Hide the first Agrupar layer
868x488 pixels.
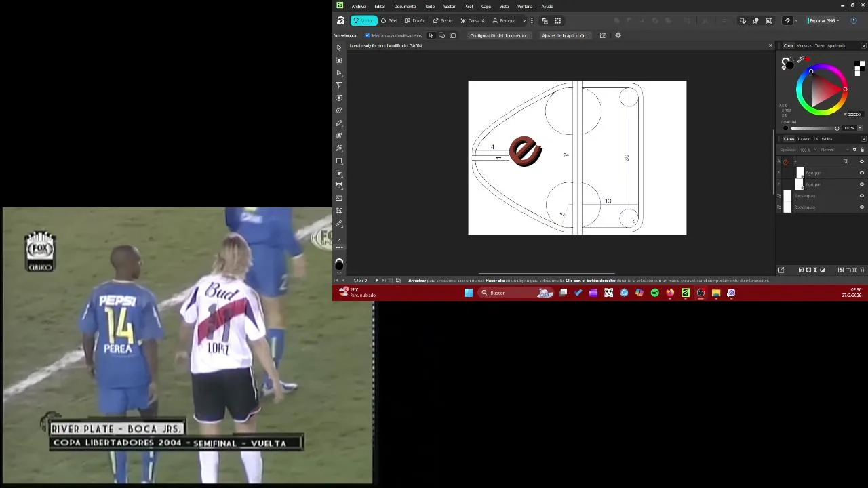coord(862,173)
